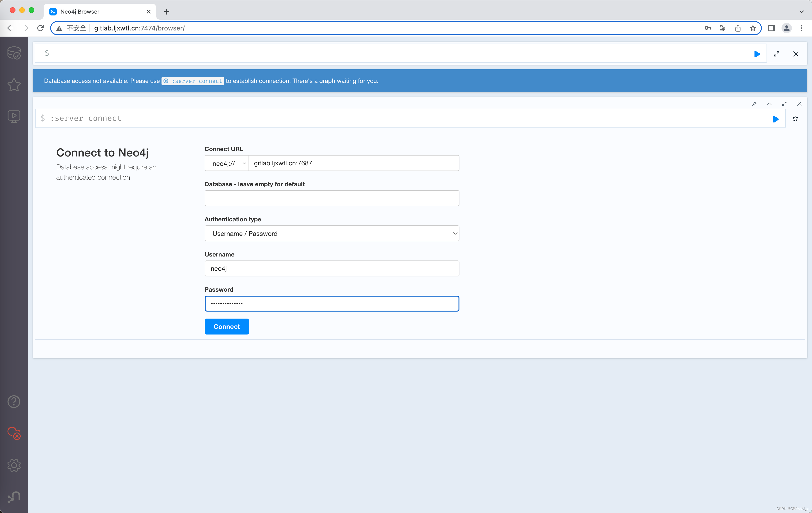Save :server connect as a favorite

tap(796, 118)
